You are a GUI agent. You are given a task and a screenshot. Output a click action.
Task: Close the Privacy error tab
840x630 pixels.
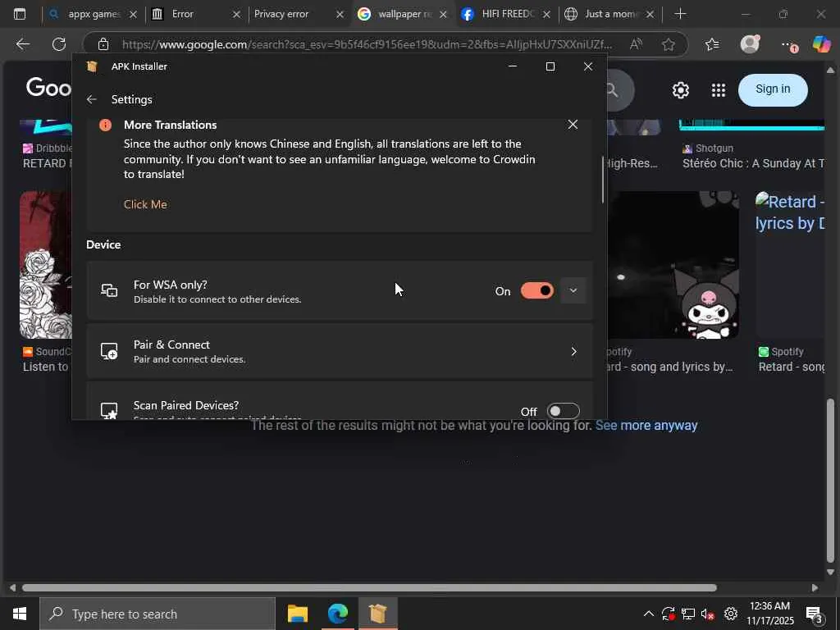pos(340,15)
